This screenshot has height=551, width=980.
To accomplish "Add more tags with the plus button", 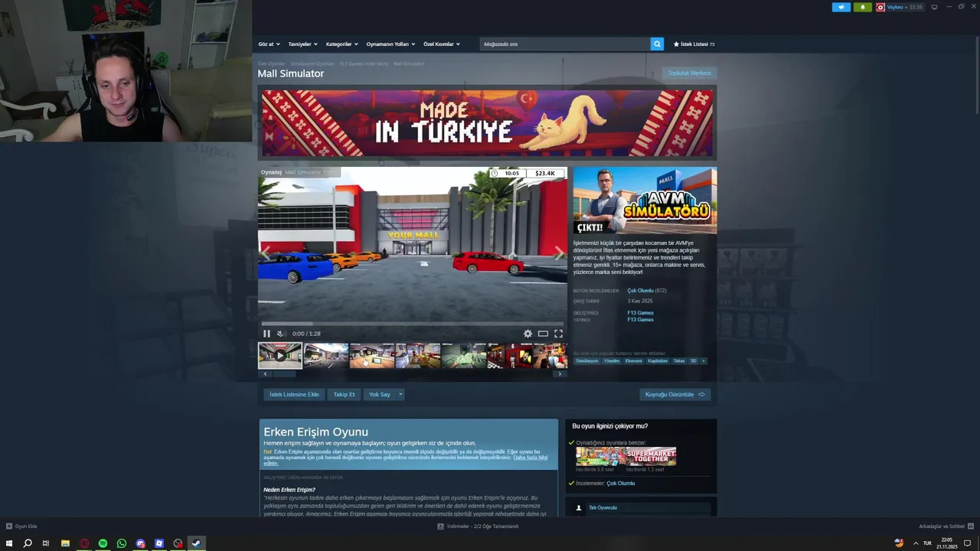I will (703, 361).
